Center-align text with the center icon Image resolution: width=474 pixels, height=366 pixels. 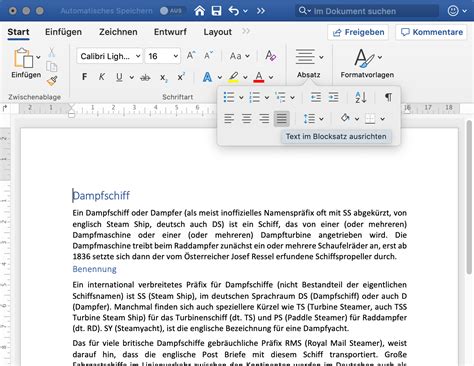point(247,118)
